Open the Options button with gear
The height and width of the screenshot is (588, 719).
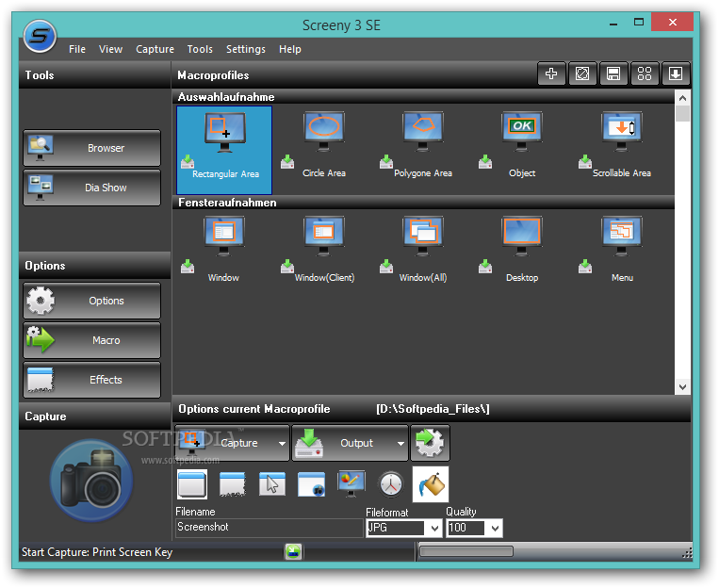[x=91, y=301]
